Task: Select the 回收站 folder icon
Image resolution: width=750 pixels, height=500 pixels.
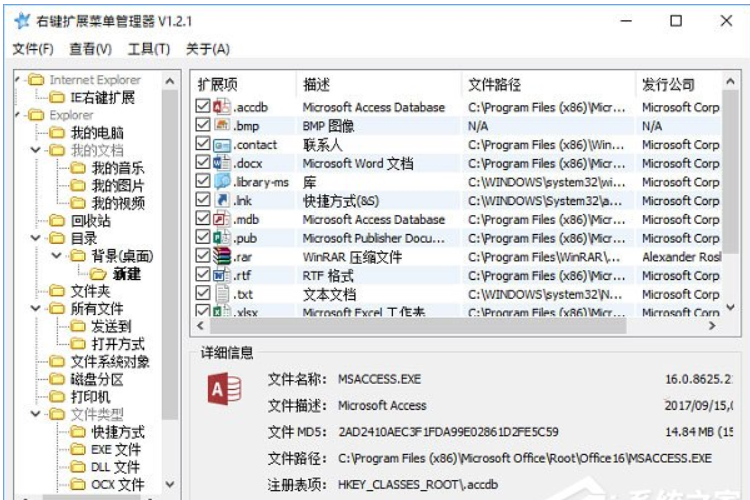Action: point(57,221)
